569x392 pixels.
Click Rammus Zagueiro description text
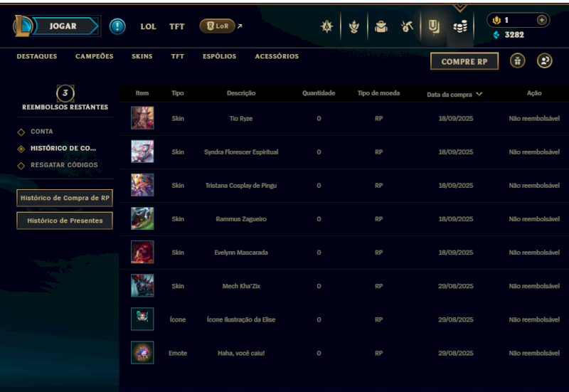pos(241,219)
